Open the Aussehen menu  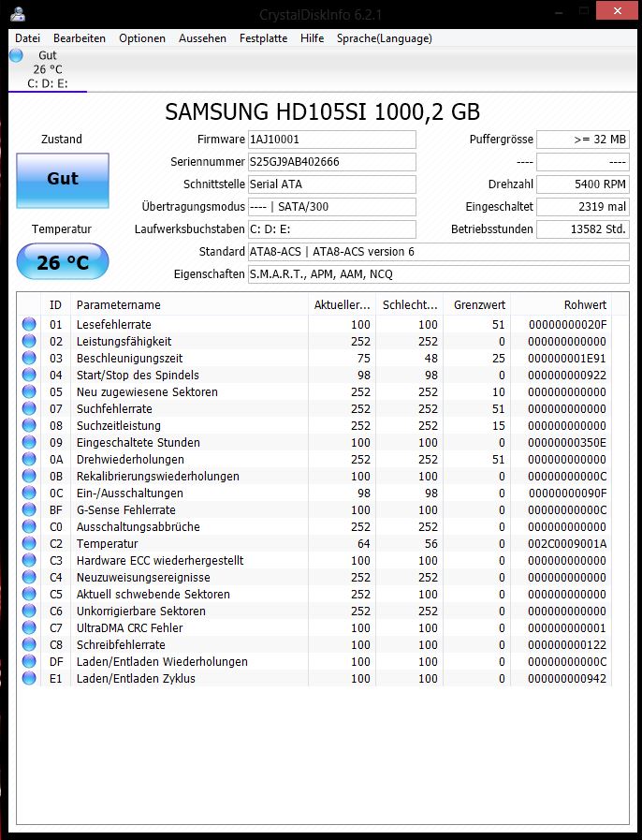coord(202,38)
